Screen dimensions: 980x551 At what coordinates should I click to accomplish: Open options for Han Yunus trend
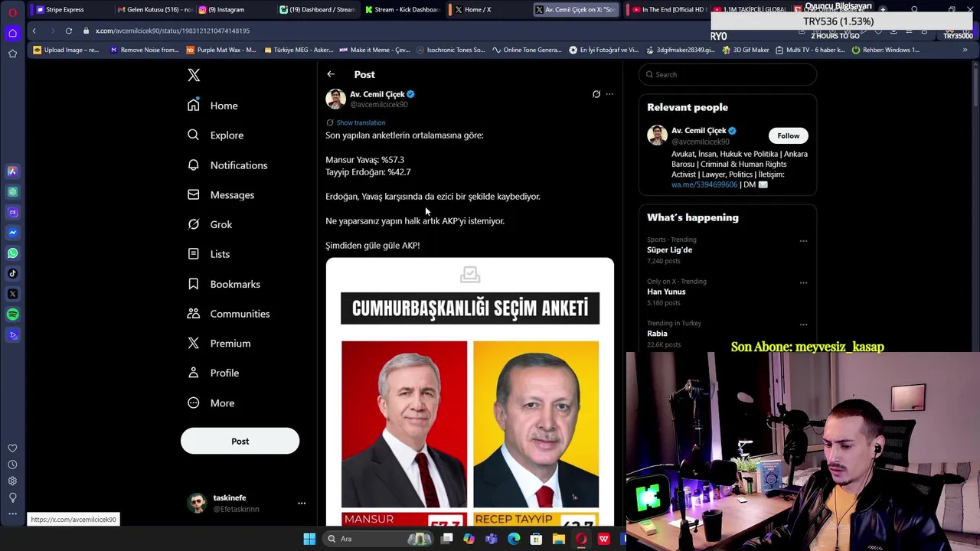(803, 283)
